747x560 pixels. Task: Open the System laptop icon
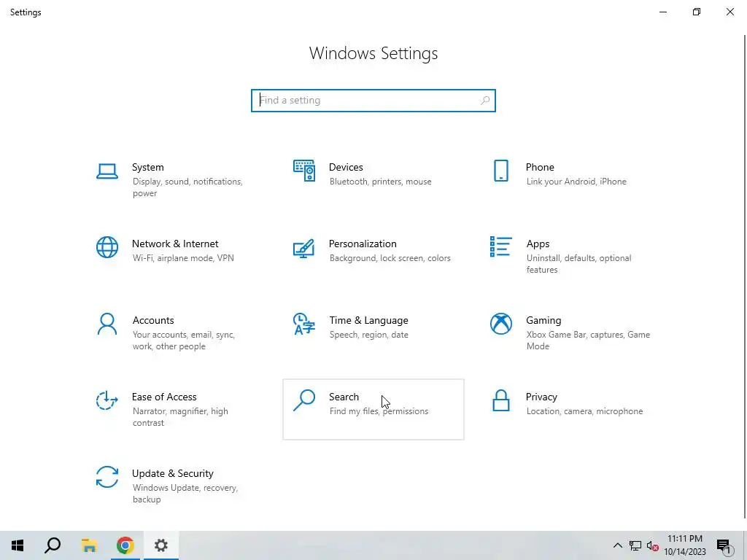coord(107,171)
